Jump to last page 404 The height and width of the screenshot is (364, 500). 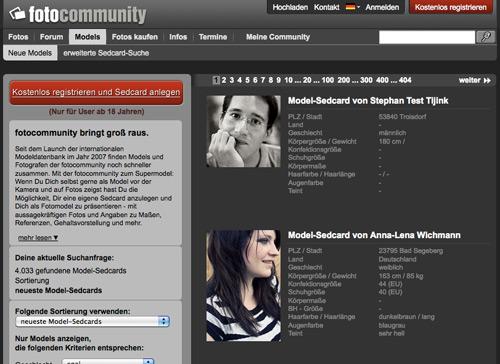coord(405,80)
